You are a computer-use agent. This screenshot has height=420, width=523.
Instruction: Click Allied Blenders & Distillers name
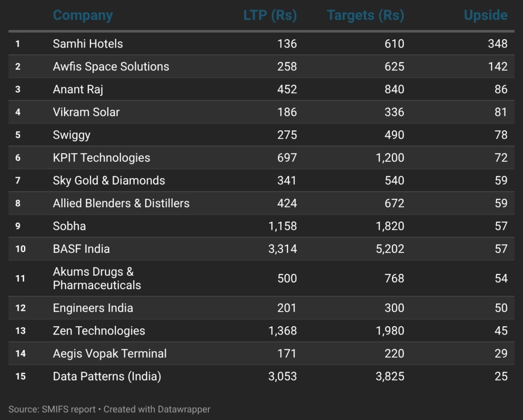pos(121,203)
